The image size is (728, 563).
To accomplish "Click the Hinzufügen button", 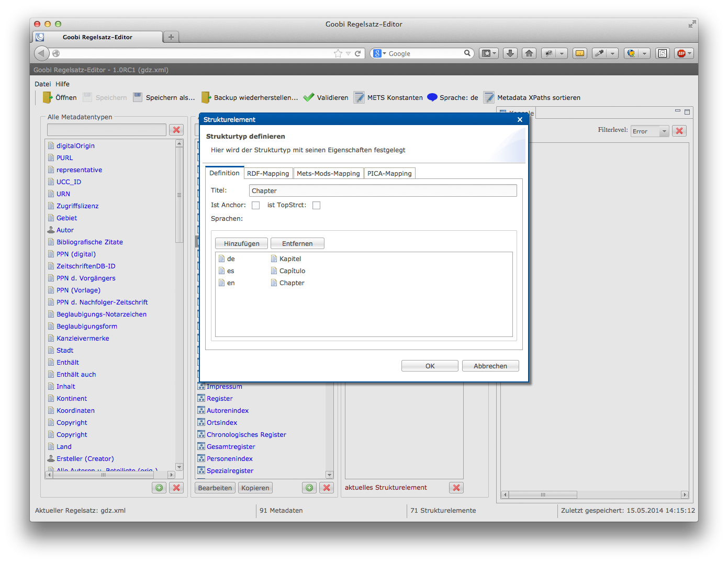I will [241, 243].
